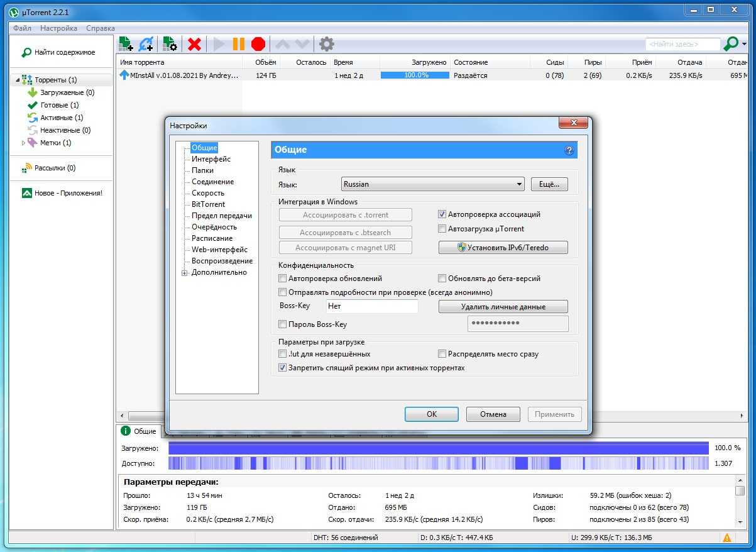Uncheck Запретить спящий режим checkbox

click(282, 368)
